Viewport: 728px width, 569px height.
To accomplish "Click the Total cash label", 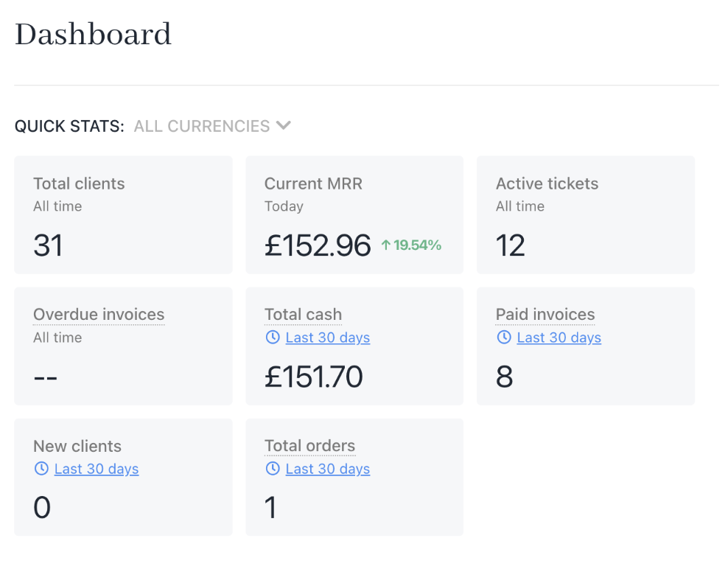I will coord(303,315).
